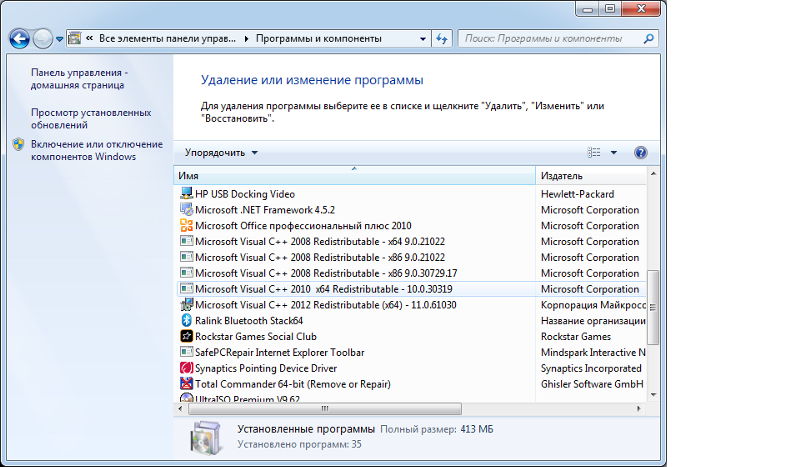This screenshot has height=467, width=800.
Task: Select 'Total Commander 64-bit (Remove or Repair)' entry
Action: pos(293,384)
